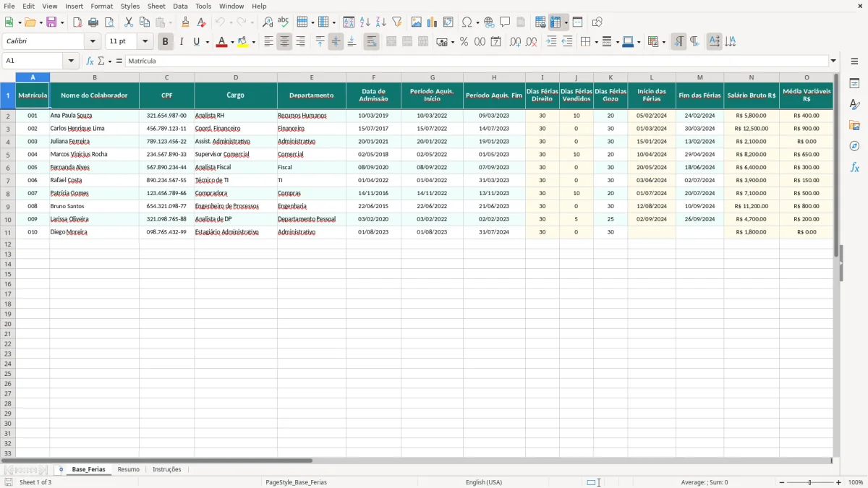
Task: Toggle wrap text
Action: coord(371,42)
